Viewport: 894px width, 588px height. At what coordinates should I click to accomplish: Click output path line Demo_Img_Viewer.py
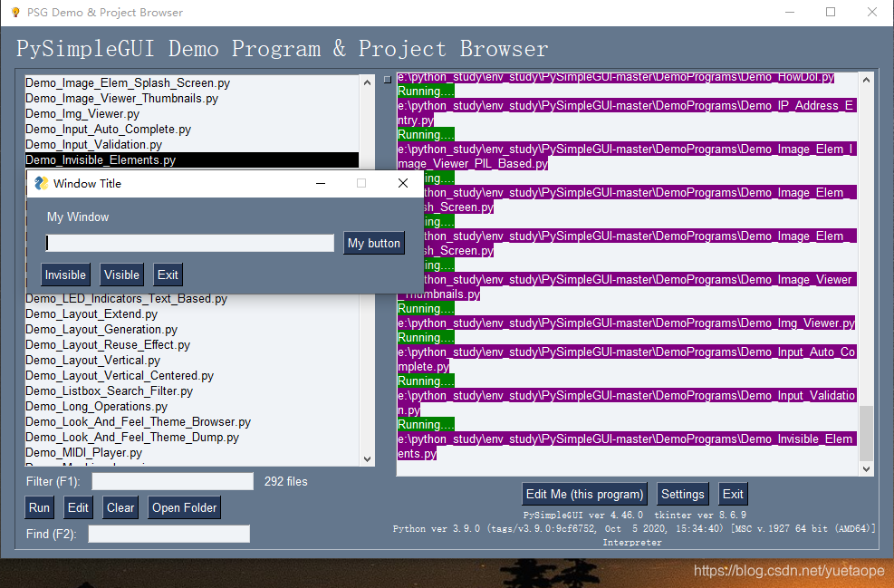(x=626, y=323)
